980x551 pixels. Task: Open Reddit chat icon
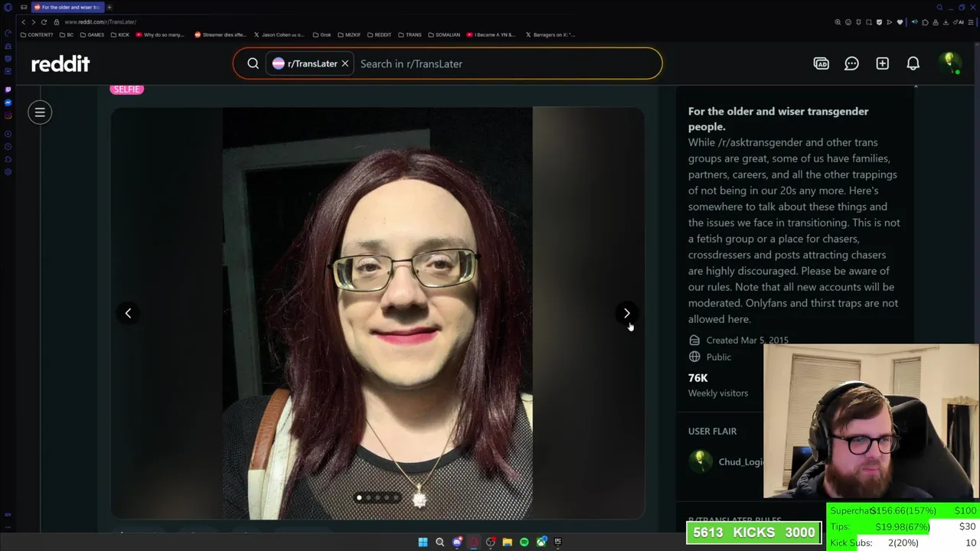pyautogui.click(x=851, y=64)
